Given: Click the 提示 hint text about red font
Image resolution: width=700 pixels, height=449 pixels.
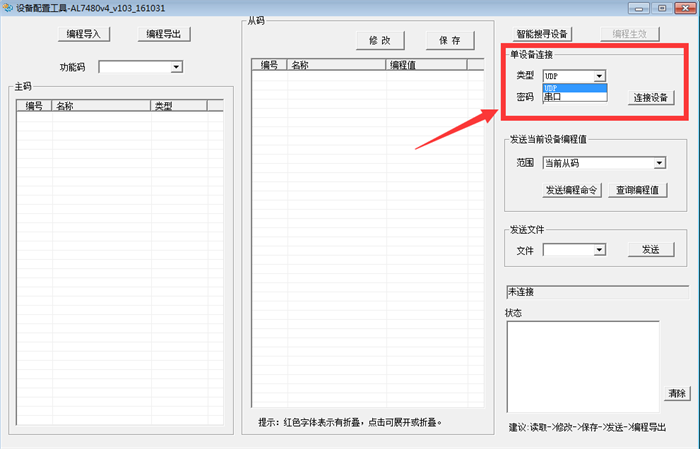Looking at the screenshot, I should coord(350,422).
